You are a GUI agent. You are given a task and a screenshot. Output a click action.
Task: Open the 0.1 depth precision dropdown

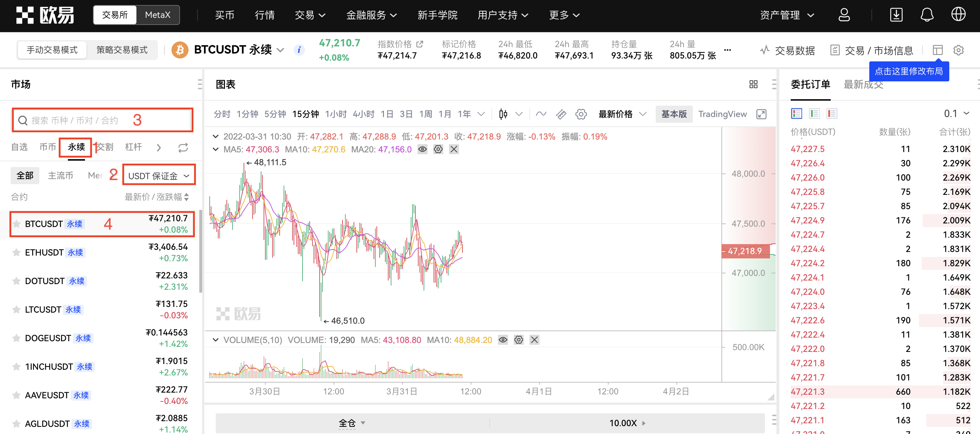click(956, 113)
